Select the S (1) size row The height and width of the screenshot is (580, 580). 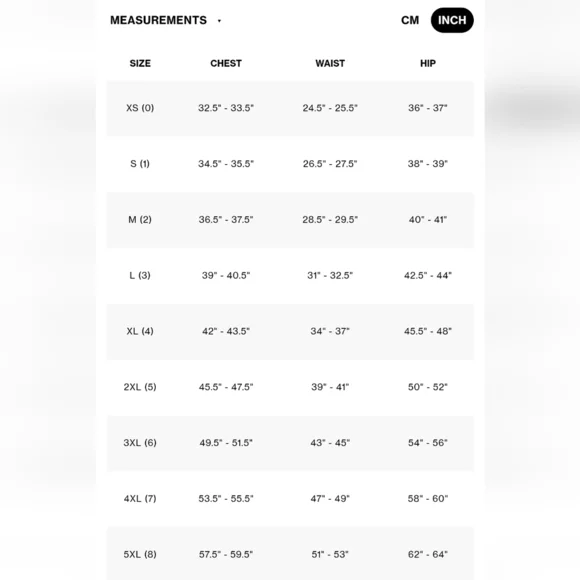click(x=290, y=164)
